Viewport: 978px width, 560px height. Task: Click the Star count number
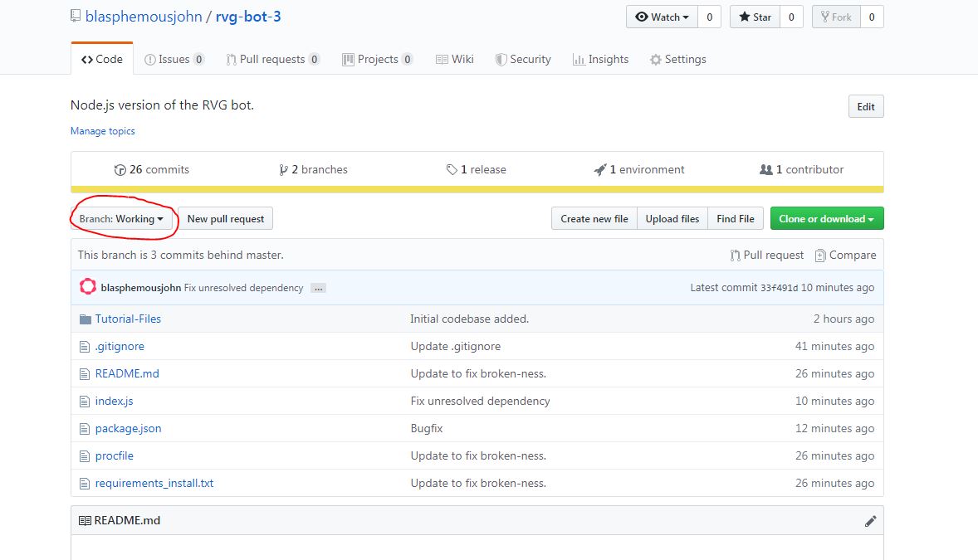(x=791, y=17)
